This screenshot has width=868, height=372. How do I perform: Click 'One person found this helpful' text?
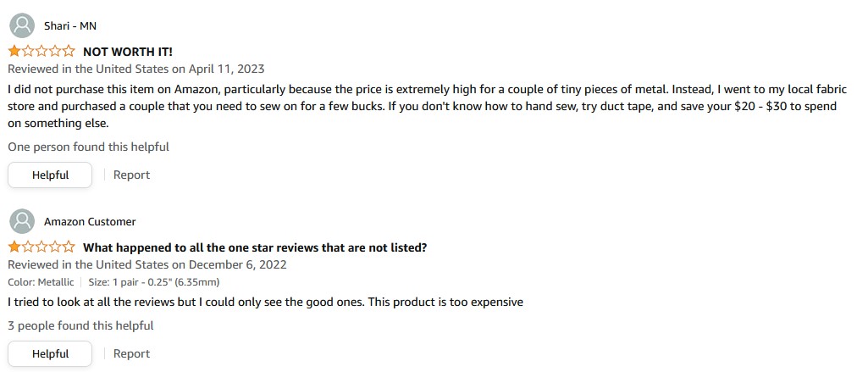tap(89, 147)
